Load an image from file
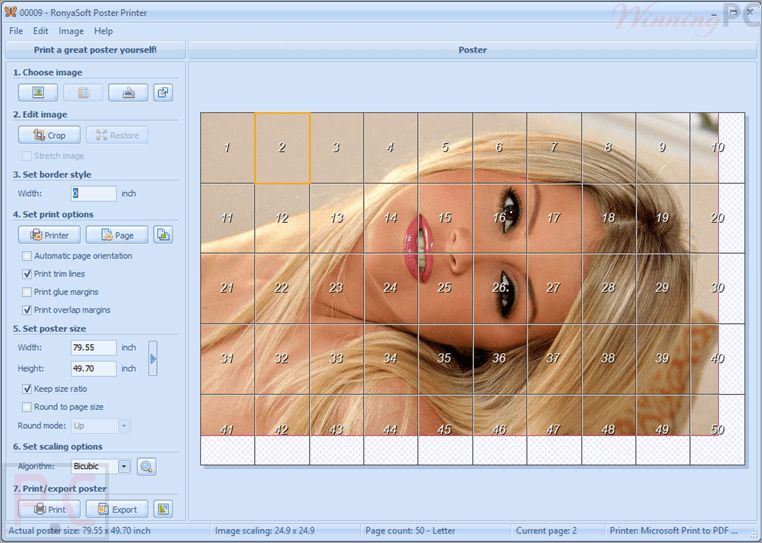The image size is (762, 543). pyautogui.click(x=38, y=92)
